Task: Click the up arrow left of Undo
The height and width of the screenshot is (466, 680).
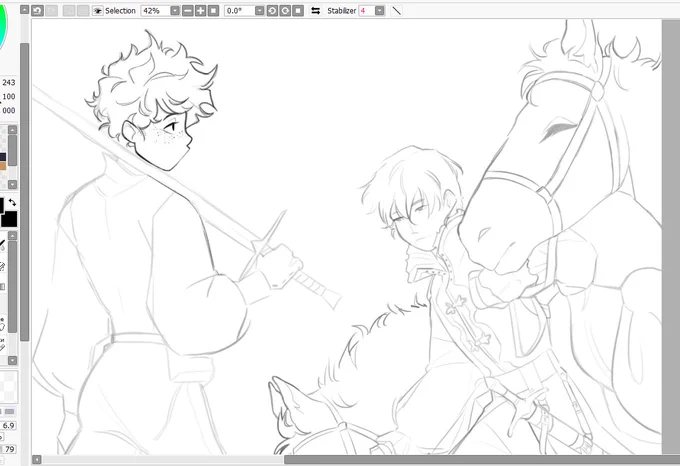Action: [25, 9]
